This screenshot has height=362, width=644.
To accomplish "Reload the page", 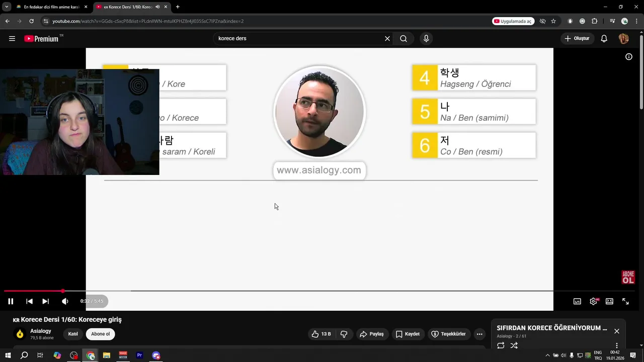I will click(x=31, y=21).
